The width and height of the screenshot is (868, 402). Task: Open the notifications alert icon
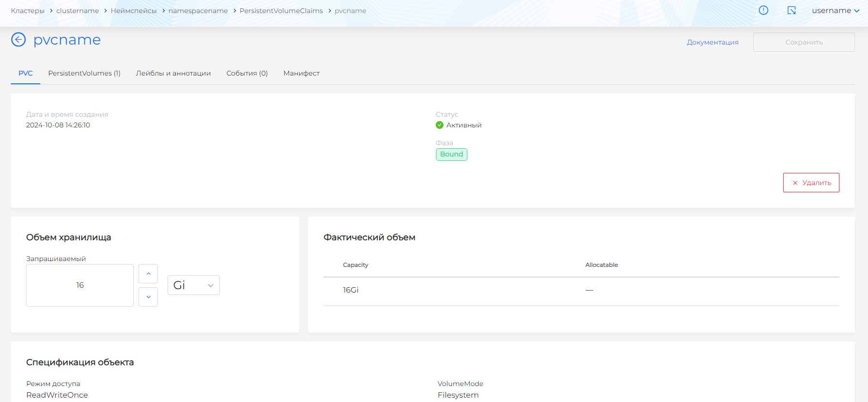tap(763, 10)
